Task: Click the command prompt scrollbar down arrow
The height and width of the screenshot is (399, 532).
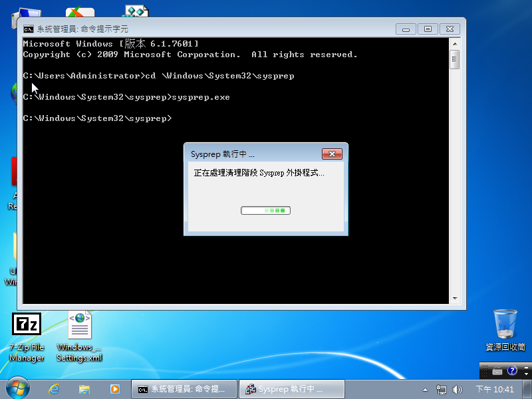Action: 455,299
